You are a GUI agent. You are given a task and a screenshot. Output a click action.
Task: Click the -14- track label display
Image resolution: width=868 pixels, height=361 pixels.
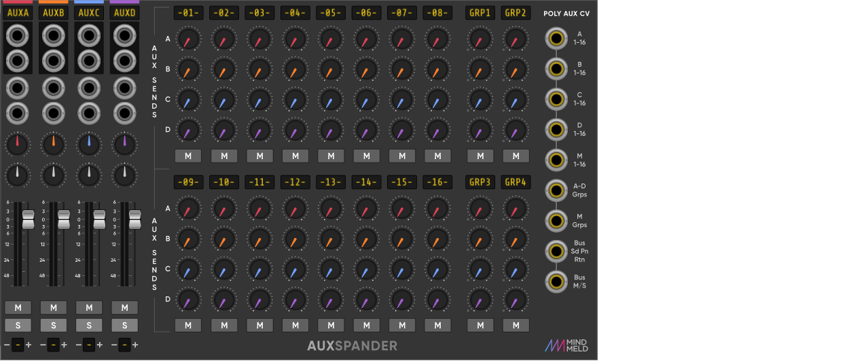tap(366, 182)
